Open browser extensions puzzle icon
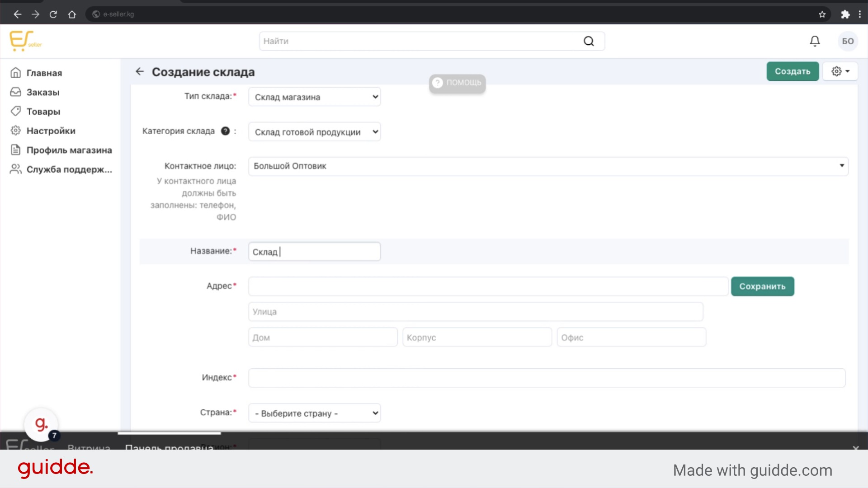This screenshot has height=488, width=868. point(845,14)
